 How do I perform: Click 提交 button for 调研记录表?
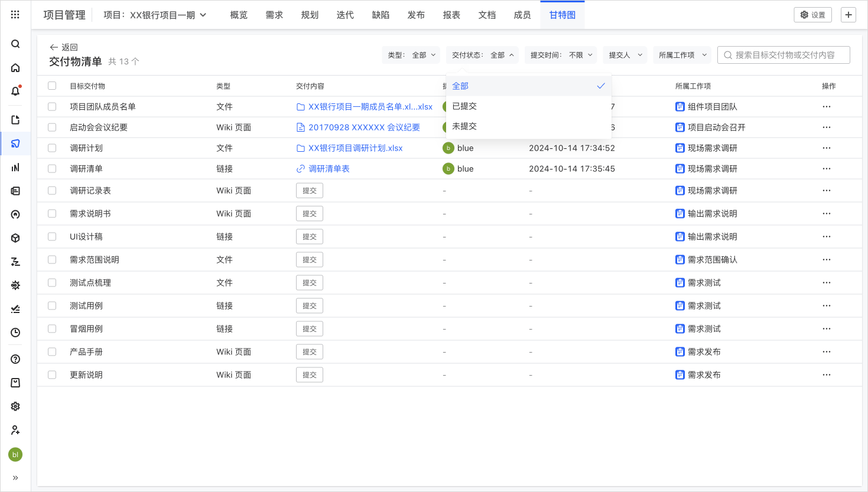point(310,191)
